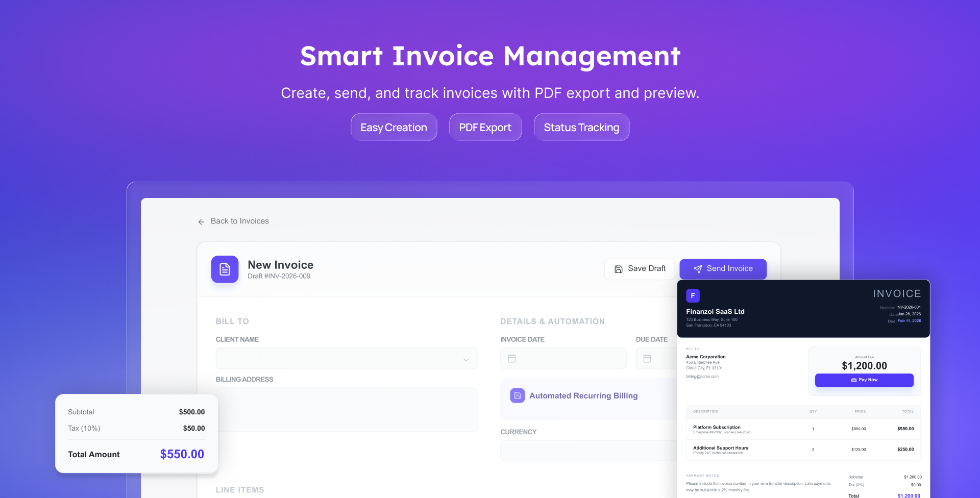Open the calendar picker for Invoice Date
980x498 pixels.
click(x=511, y=359)
